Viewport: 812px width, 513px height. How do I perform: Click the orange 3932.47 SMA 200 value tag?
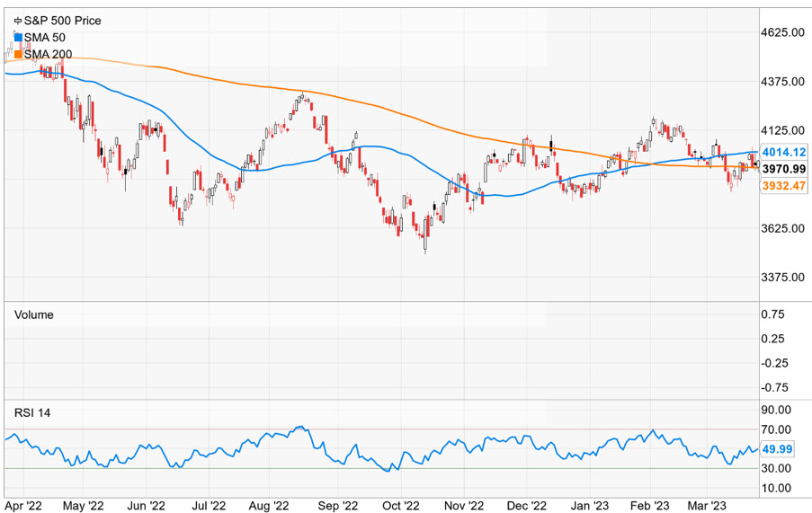click(784, 185)
